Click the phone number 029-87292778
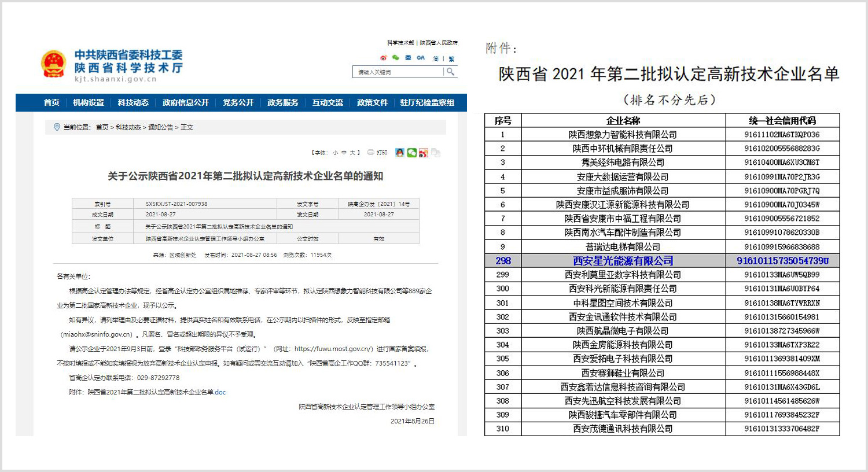 click(x=158, y=378)
